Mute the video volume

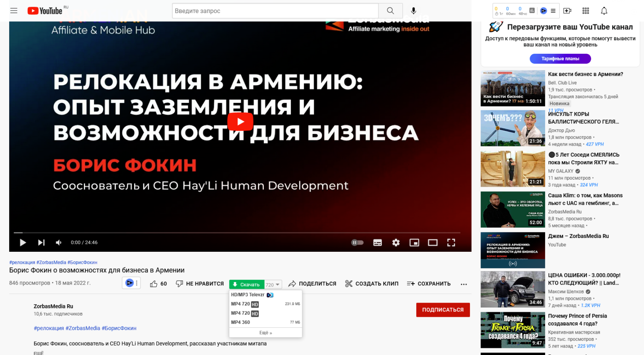pos(59,243)
